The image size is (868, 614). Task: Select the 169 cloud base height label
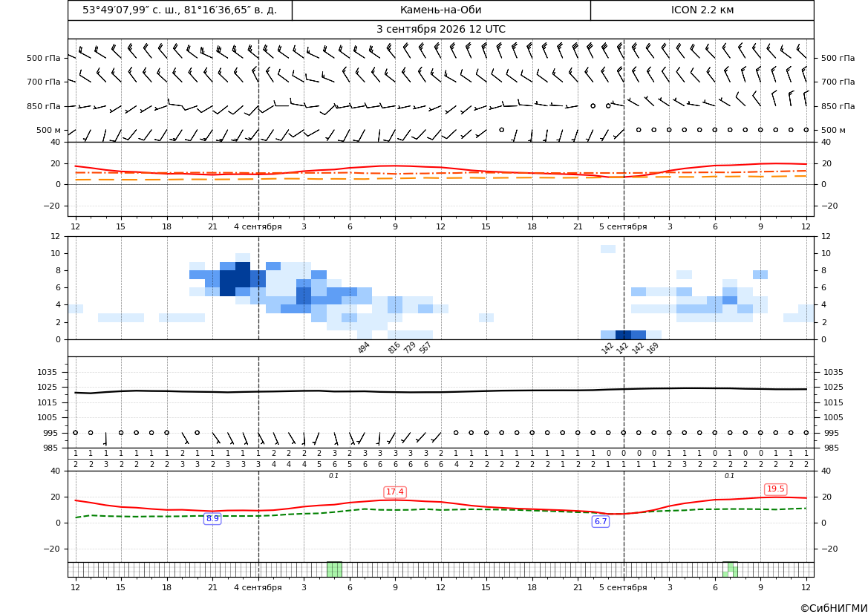pyautogui.click(x=653, y=347)
